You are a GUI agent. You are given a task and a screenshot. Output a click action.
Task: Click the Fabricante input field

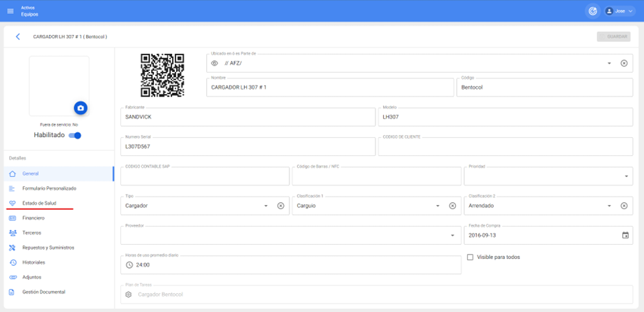[x=248, y=118]
